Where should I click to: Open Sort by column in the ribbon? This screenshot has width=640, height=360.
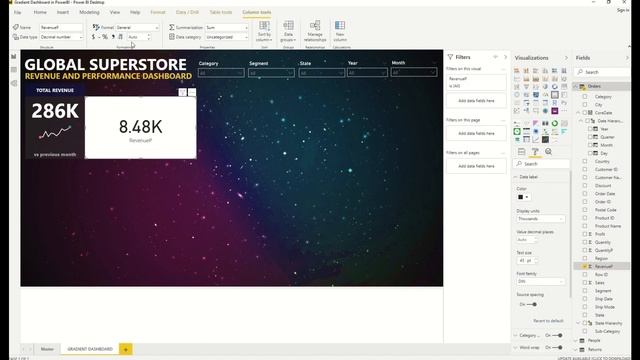coord(264,31)
